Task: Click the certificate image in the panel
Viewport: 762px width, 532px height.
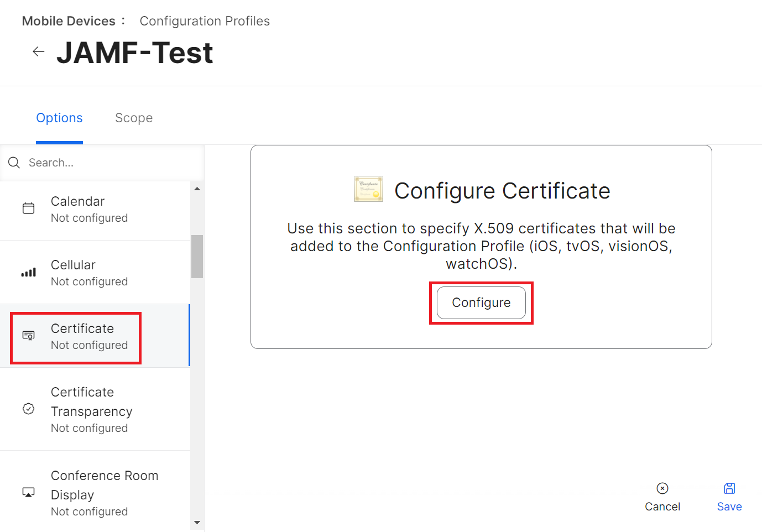Action: pyautogui.click(x=368, y=189)
